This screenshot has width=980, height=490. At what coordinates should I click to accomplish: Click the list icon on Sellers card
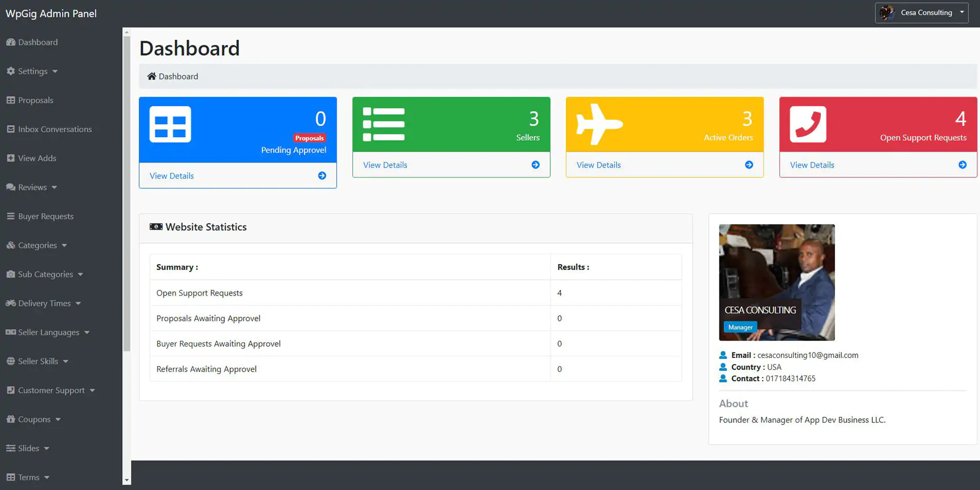(384, 124)
